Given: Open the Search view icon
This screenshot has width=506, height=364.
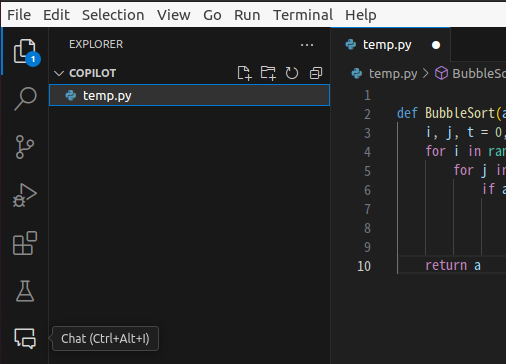Looking at the screenshot, I should pos(25,99).
